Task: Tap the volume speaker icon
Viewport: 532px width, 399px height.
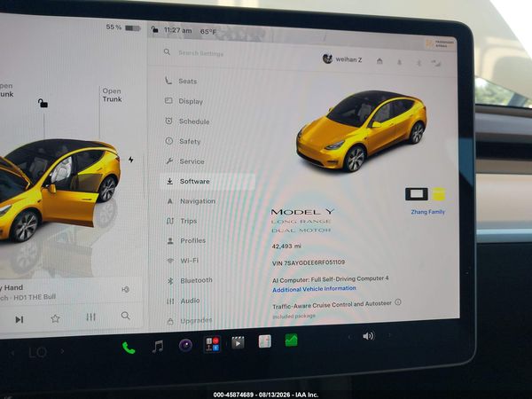Action: point(369,336)
